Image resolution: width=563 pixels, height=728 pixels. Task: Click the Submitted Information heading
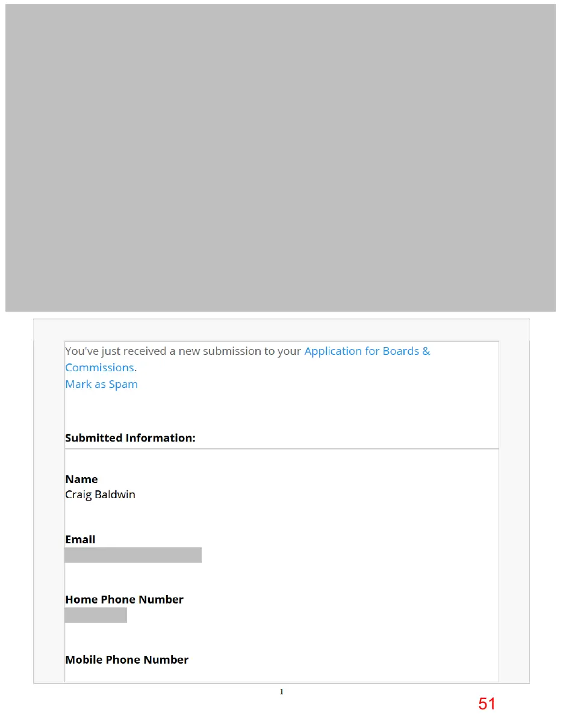pyautogui.click(x=130, y=438)
